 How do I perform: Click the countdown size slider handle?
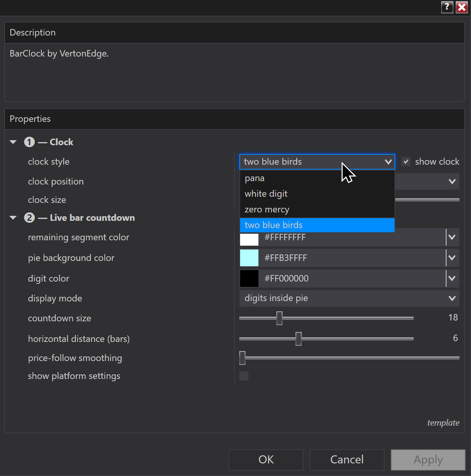(x=279, y=318)
